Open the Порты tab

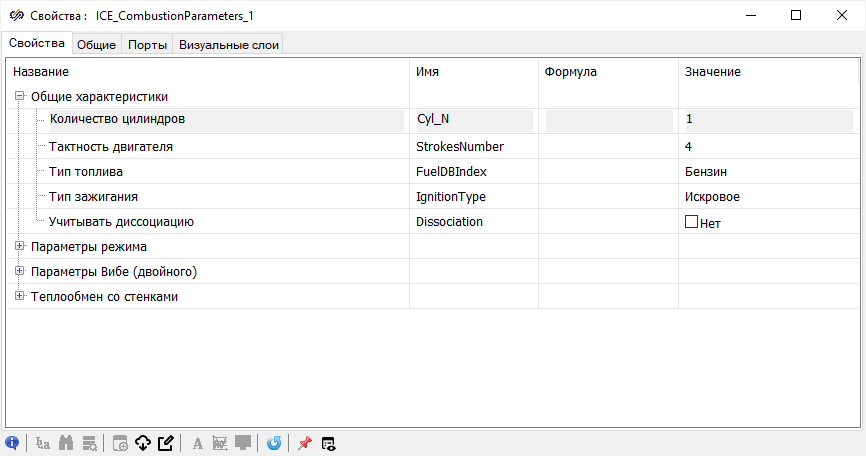pyautogui.click(x=147, y=44)
